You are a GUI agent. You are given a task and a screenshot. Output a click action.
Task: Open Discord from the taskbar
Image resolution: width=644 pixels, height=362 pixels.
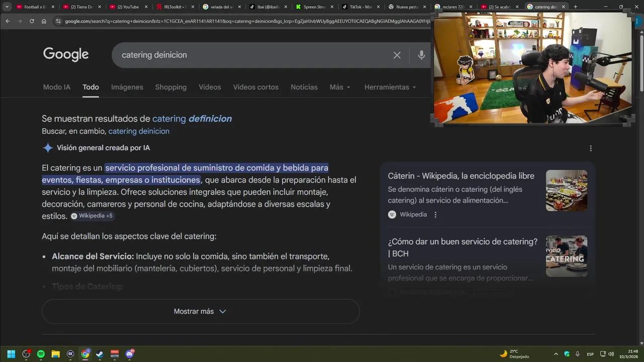click(x=130, y=354)
